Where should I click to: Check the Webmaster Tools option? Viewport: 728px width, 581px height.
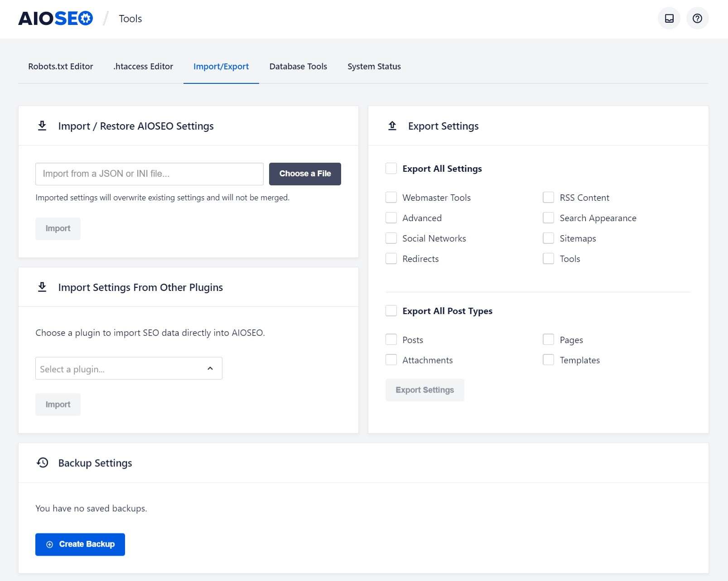click(x=391, y=198)
